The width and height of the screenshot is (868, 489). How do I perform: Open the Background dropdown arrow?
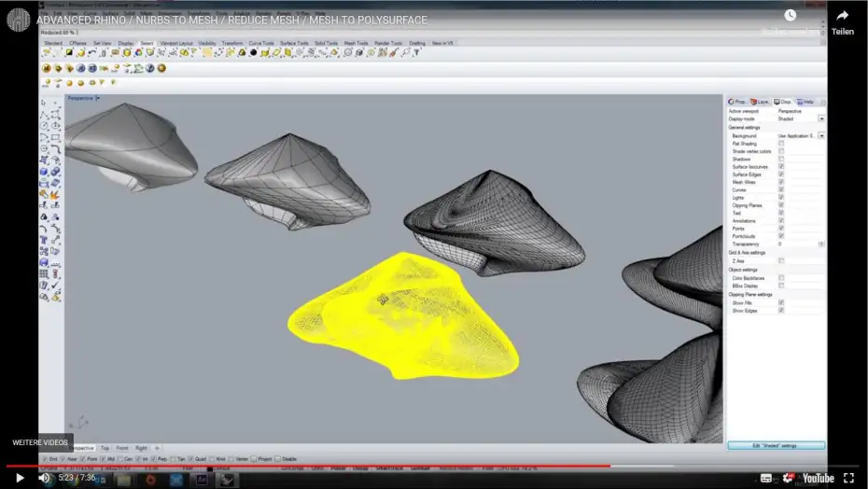tap(821, 135)
